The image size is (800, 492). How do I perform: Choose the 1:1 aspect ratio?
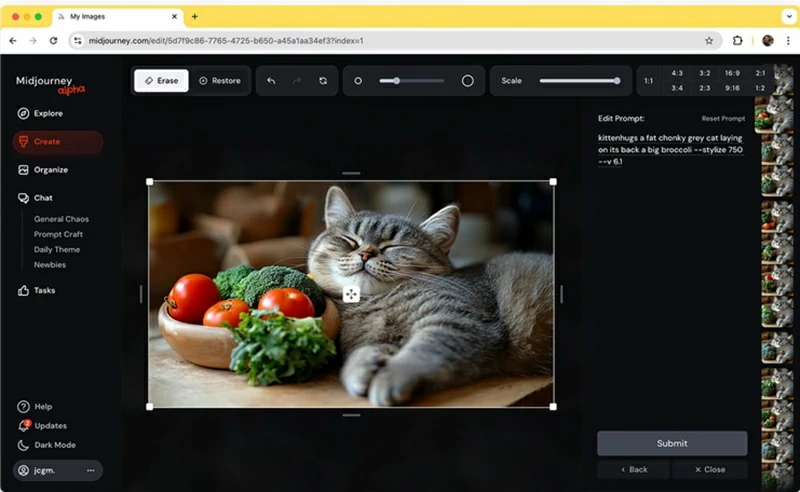(x=648, y=81)
